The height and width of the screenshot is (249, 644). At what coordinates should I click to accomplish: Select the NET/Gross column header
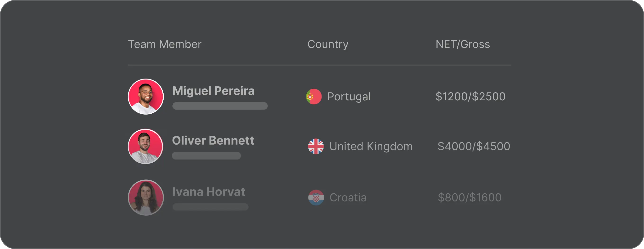[462, 44]
